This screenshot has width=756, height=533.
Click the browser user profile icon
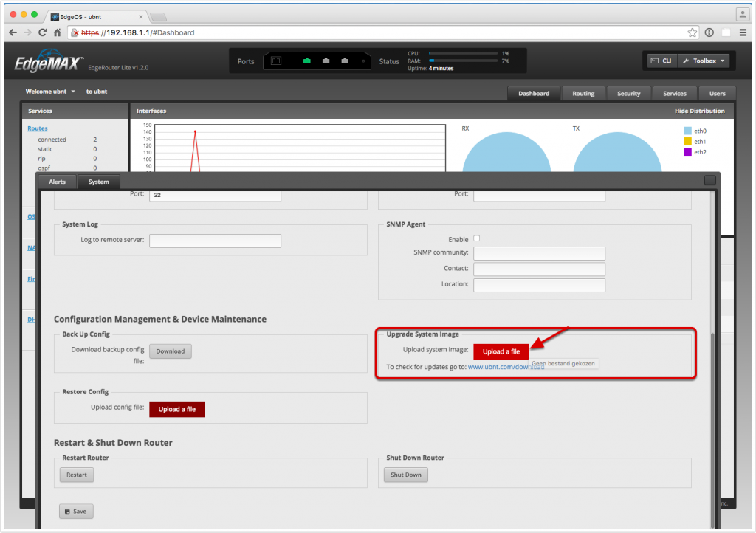point(743,15)
